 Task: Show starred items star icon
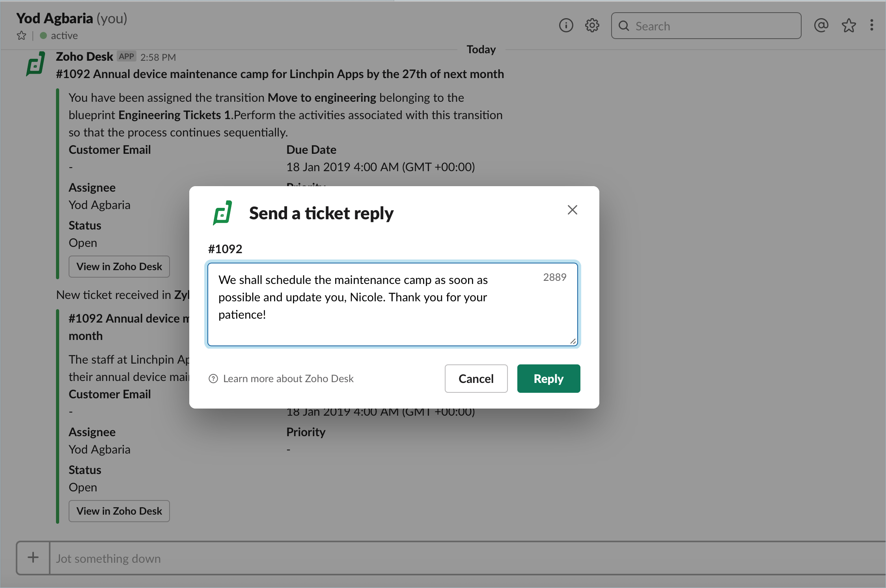tap(849, 26)
